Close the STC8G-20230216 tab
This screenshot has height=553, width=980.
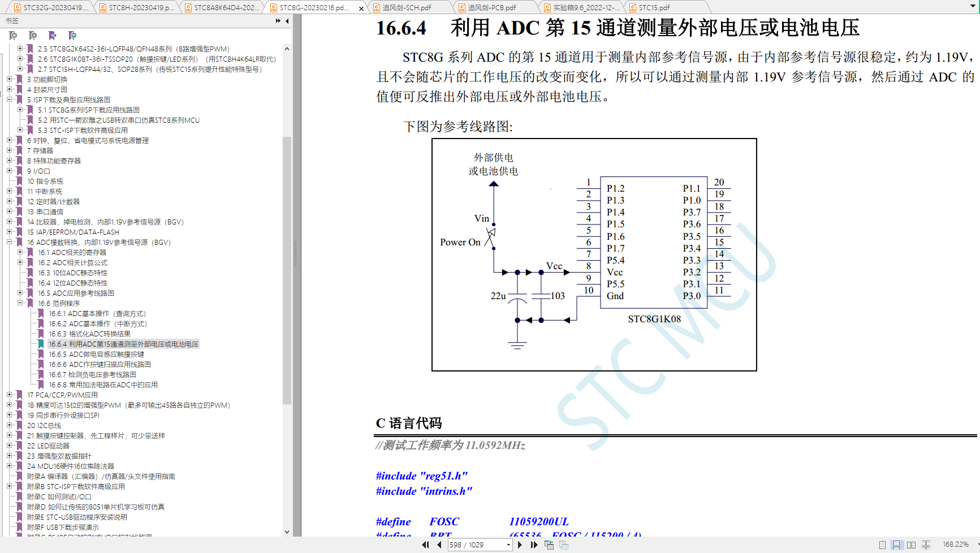(361, 8)
